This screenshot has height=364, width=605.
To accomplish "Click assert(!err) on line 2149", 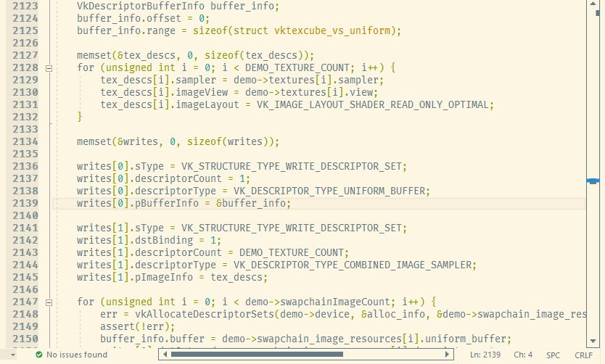I will pyautogui.click(x=135, y=327).
